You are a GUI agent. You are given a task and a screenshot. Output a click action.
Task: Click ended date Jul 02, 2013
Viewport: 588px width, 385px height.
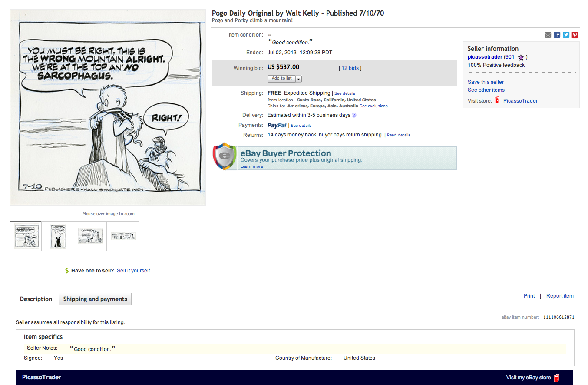[x=300, y=53]
